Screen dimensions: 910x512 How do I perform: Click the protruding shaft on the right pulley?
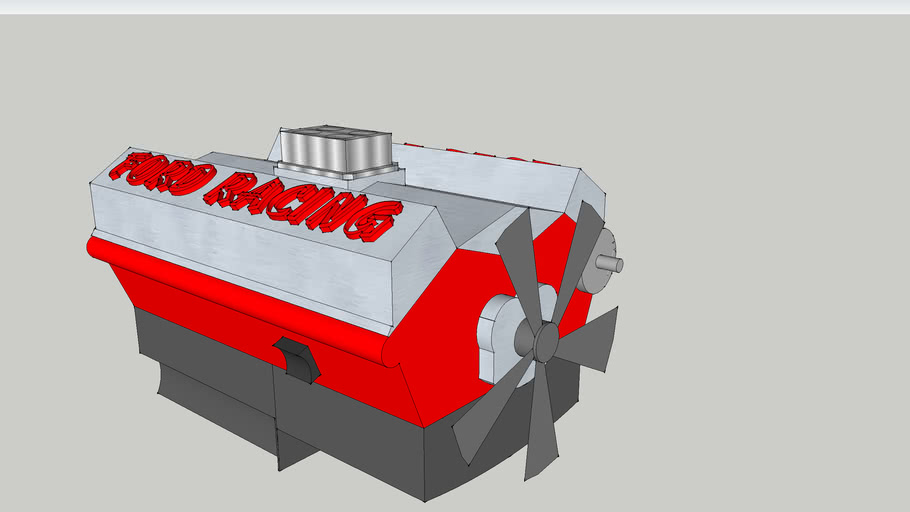612,265
